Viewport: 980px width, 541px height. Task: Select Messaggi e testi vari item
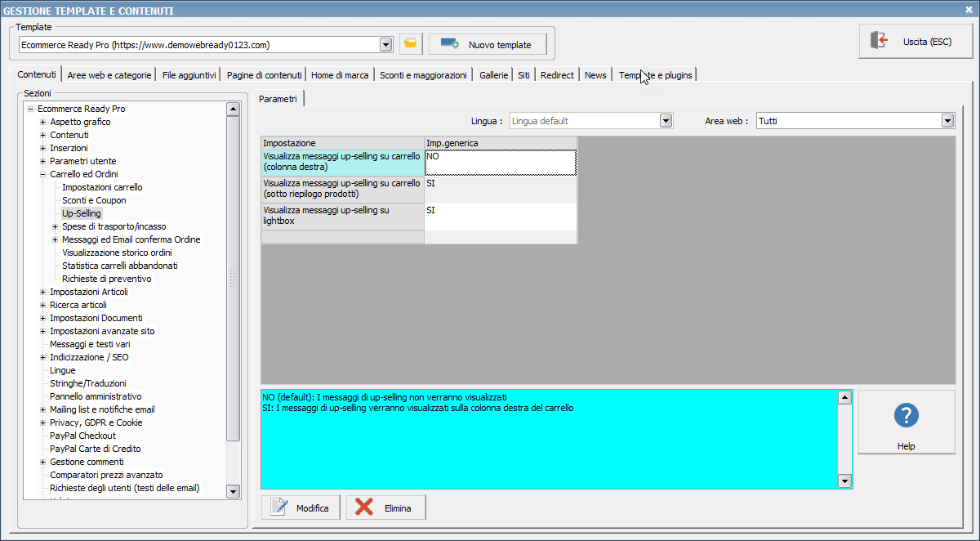click(90, 344)
